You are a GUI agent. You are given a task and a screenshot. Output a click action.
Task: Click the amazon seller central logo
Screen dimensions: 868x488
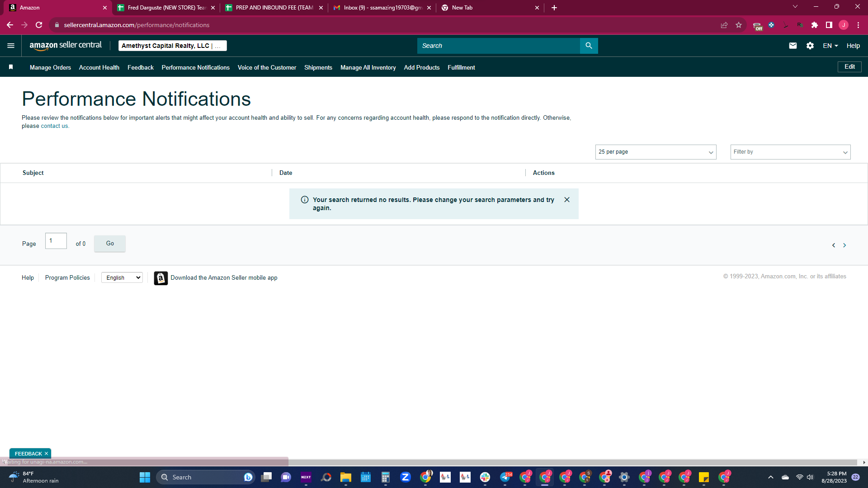pos(66,45)
